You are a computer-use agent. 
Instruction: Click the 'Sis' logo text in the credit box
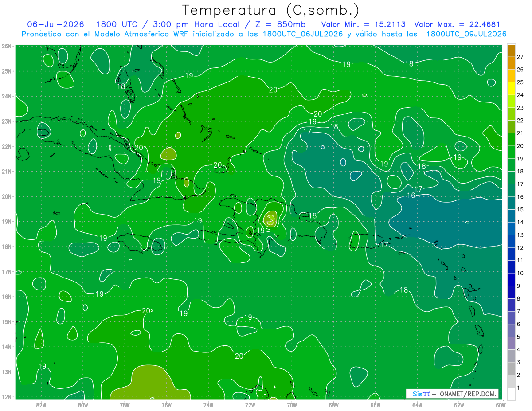[418, 394]
